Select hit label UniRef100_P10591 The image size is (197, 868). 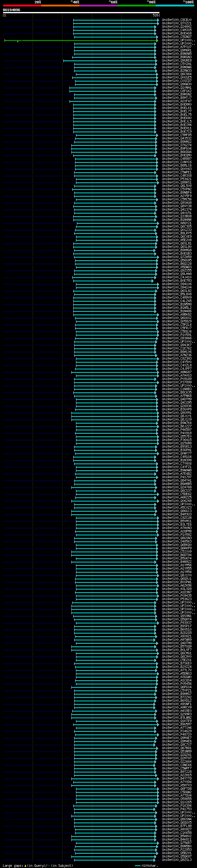(x=176, y=335)
